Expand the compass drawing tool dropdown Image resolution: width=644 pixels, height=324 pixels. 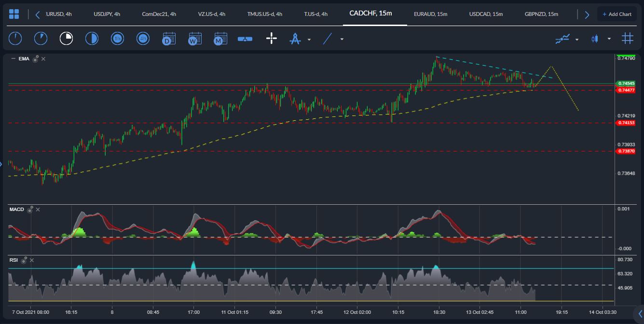pos(309,39)
